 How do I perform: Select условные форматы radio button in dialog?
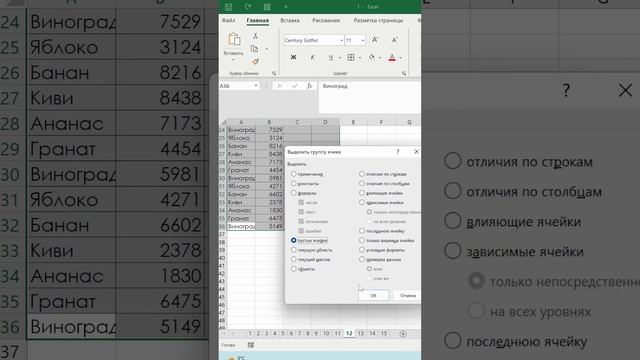362,249
